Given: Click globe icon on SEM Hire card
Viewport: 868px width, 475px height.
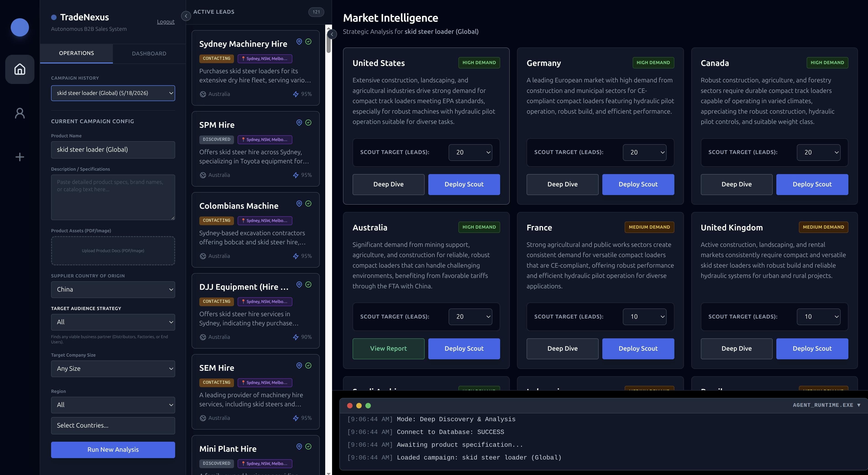Looking at the screenshot, I should (x=203, y=418).
